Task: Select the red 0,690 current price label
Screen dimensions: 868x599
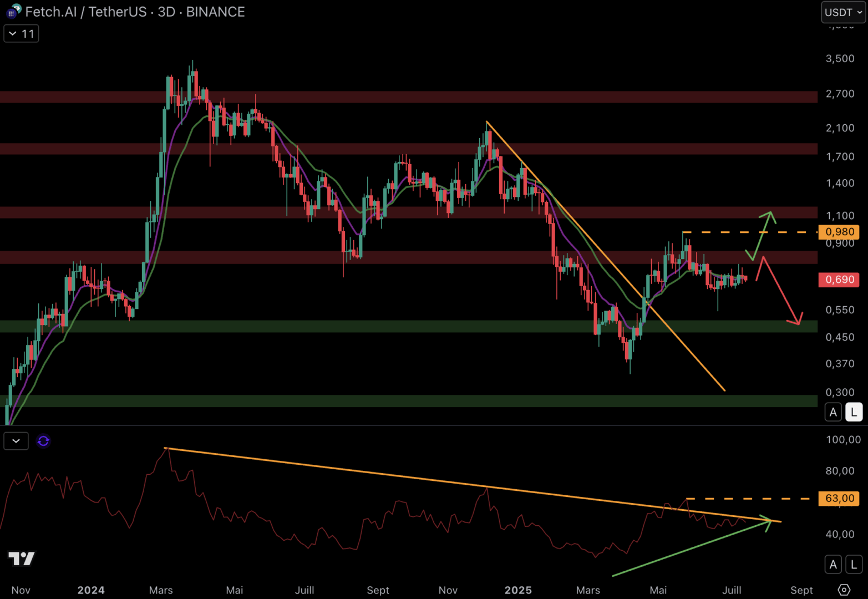Action: coord(839,280)
